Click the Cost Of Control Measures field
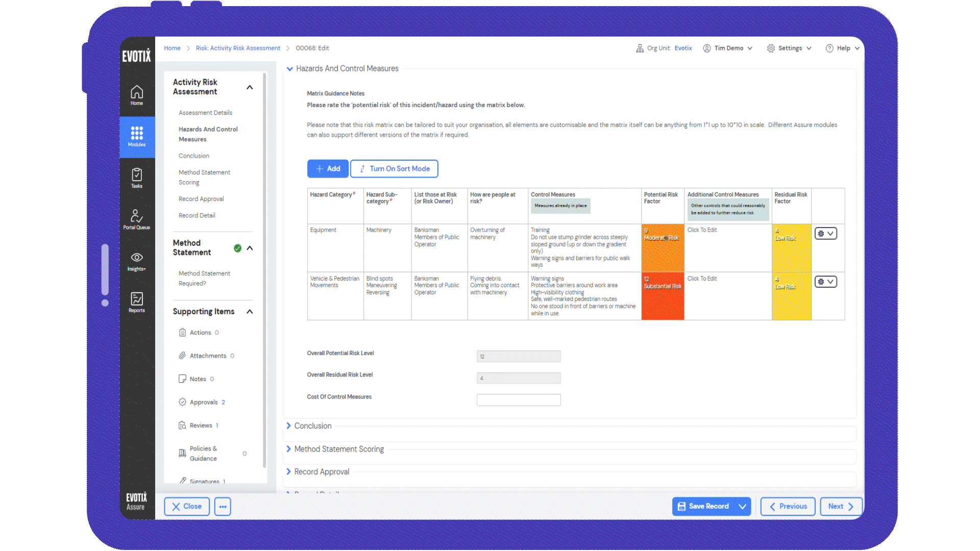Image resolution: width=980 pixels, height=551 pixels. [518, 399]
